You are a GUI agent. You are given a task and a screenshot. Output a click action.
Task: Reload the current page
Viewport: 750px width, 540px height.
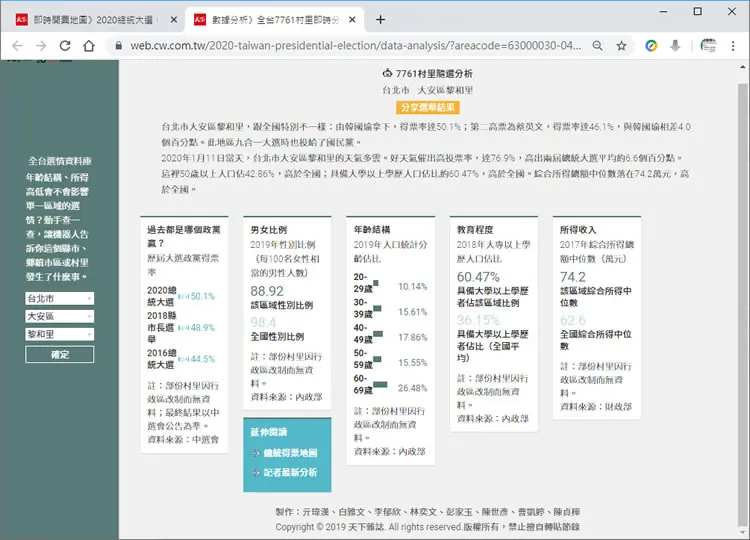[x=65, y=46]
